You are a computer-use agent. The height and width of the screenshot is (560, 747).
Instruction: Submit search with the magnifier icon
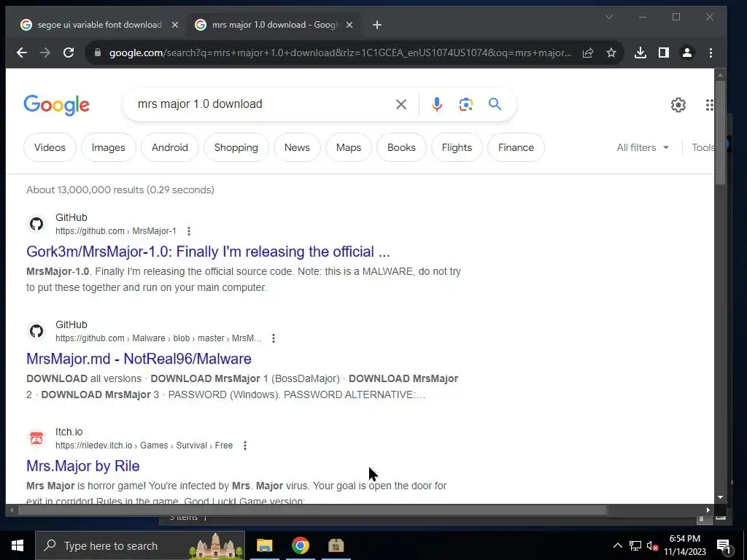[495, 104]
